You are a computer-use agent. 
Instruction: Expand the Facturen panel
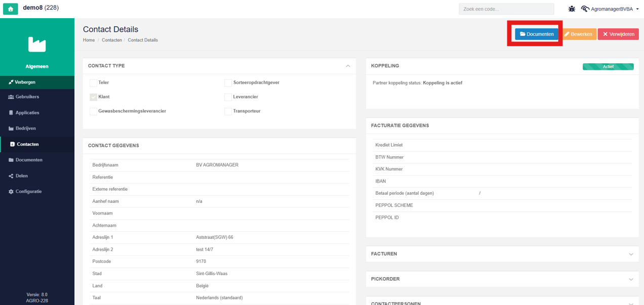[631, 254]
